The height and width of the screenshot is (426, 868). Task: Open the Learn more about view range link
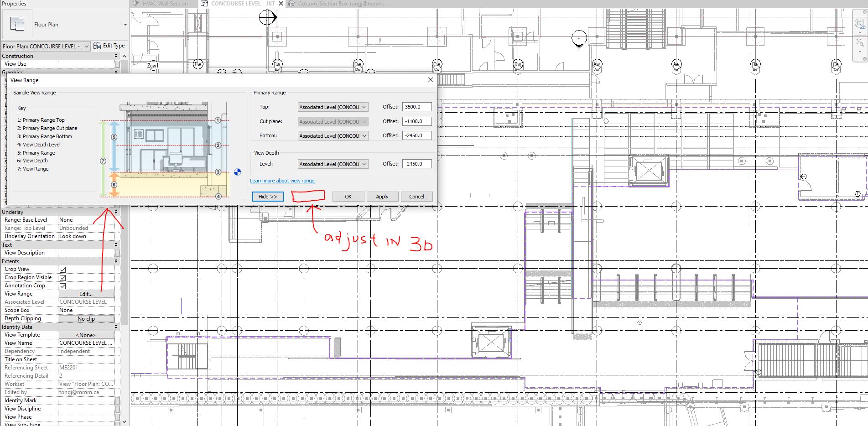282,181
